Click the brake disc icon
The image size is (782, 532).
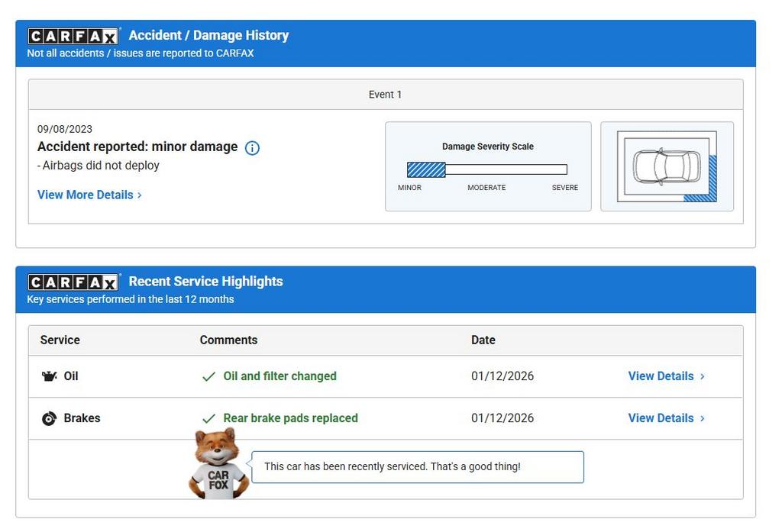click(49, 418)
